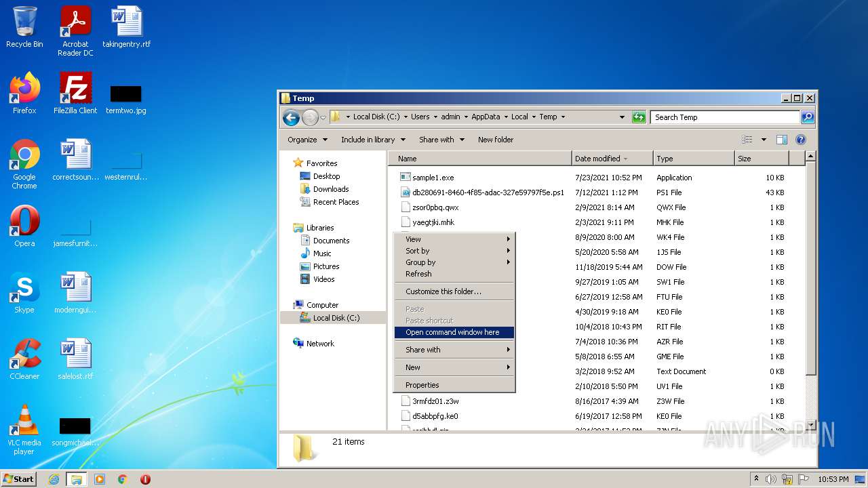Sort by Date modified column header

point(612,159)
